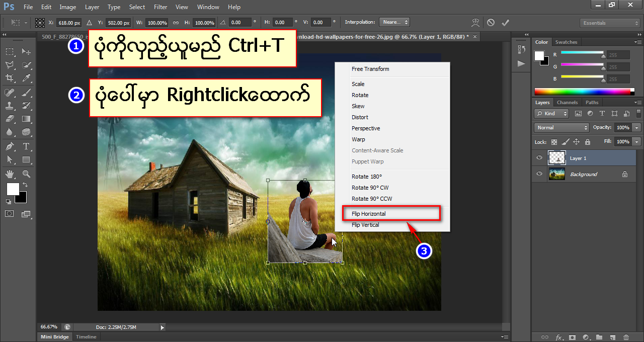Open the Filter menu
This screenshot has width=644, height=342.
(160, 7)
